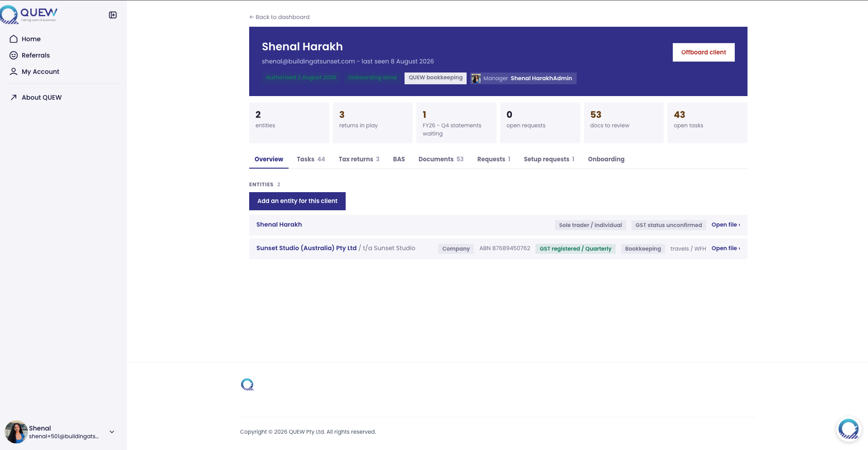Switch to the Onboarding tab
The width and height of the screenshot is (868, 450).
click(606, 160)
